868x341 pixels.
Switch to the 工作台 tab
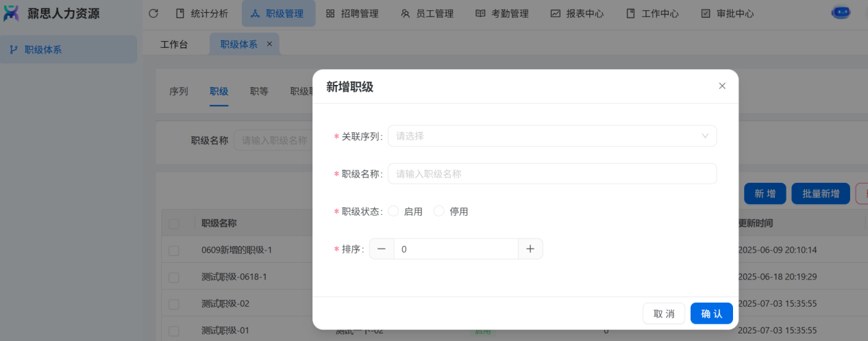tap(174, 45)
